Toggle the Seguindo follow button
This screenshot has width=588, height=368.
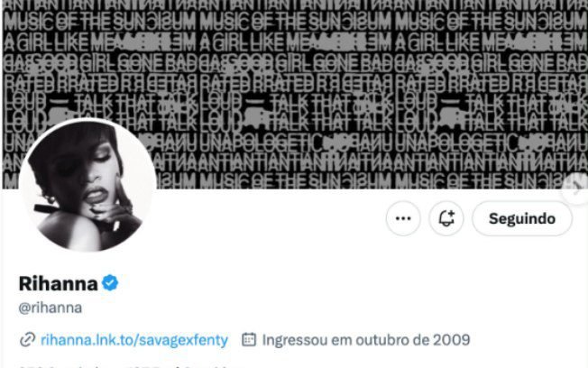coord(522,218)
